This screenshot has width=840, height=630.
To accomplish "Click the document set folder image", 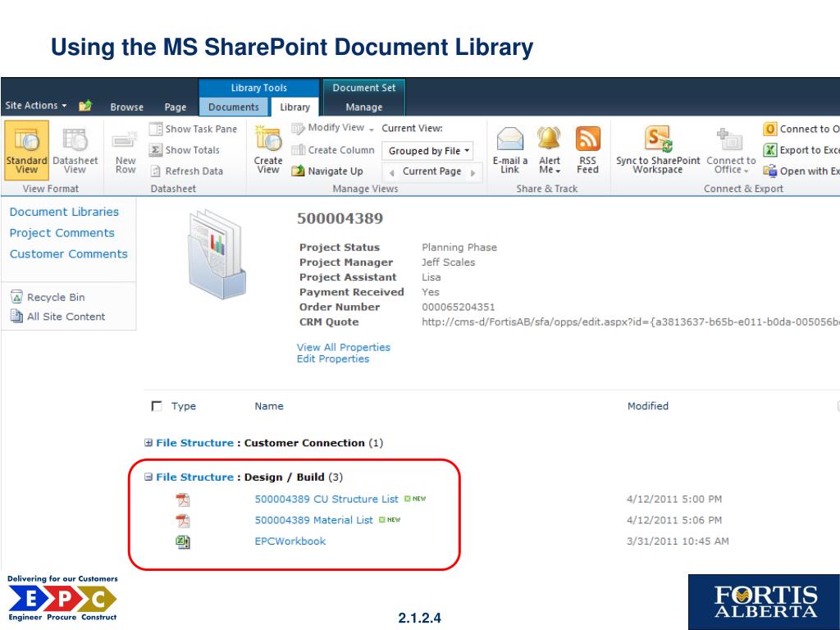I will pos(217,254).
